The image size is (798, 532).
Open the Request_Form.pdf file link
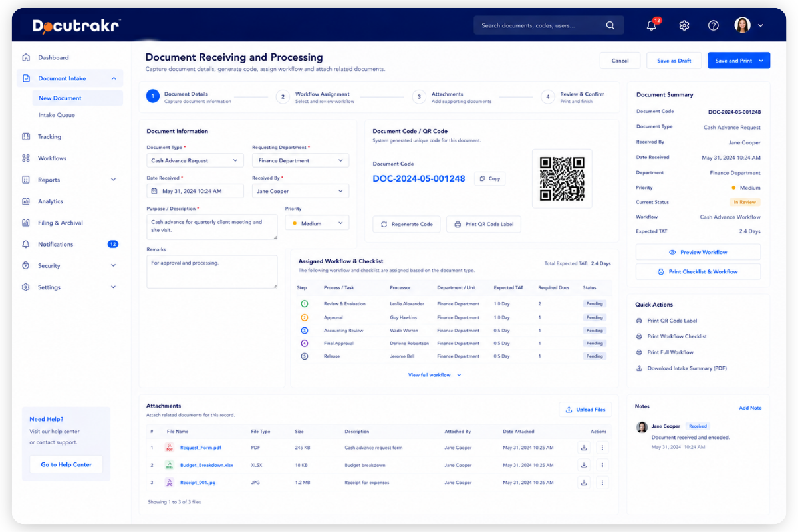coord(200,448)
